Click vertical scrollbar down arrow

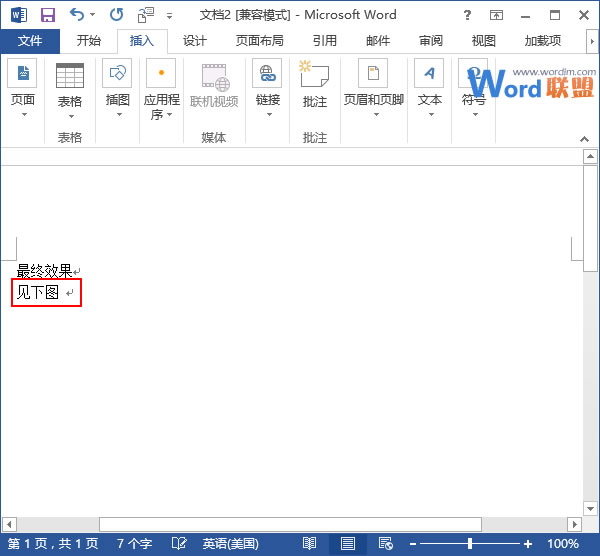pos(590,509)
